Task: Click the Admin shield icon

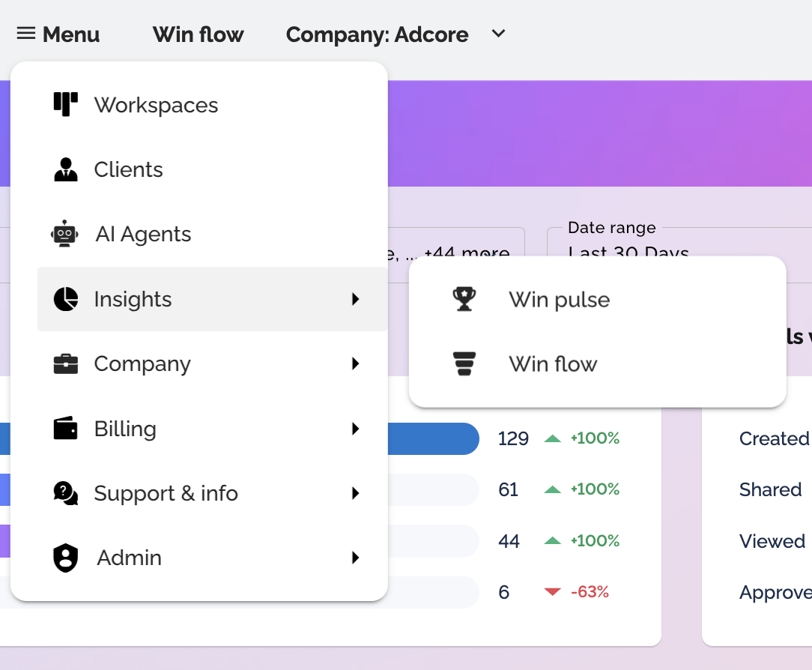Action: coord(66,558)
